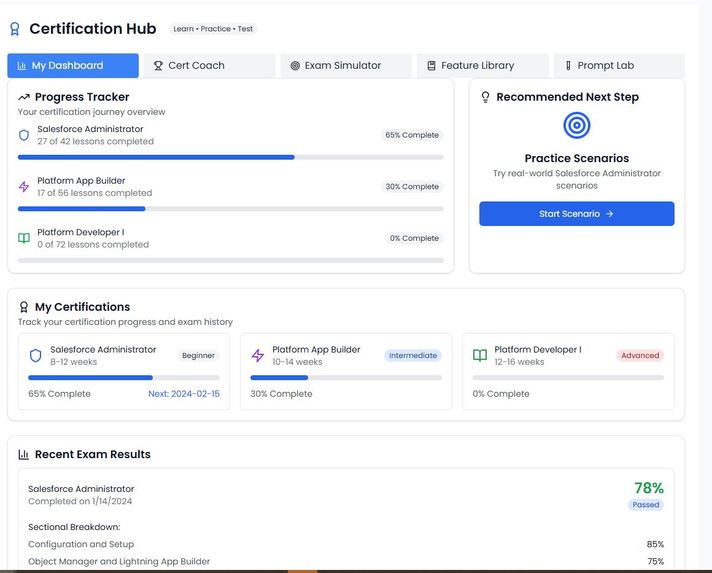Click Platform App Builder progress bar in Progress Tracker
The image size is (712, 573).
coord(231,209)
